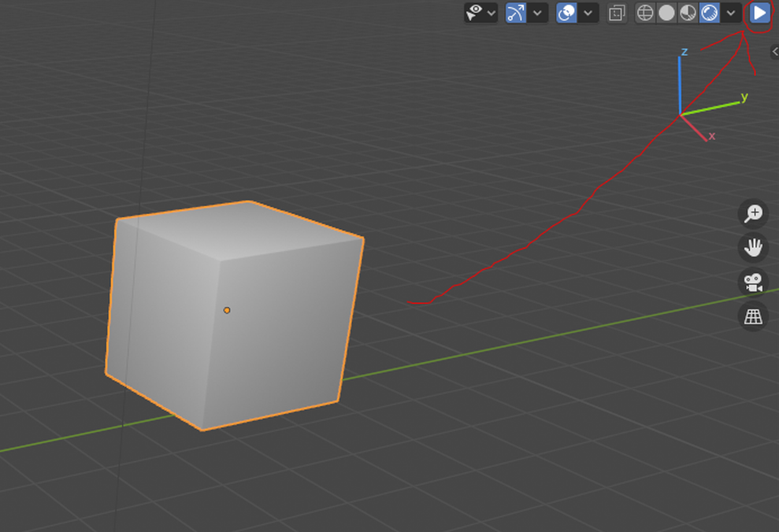Click the Y axis on navigation gizmo
The image size is (779, 532).
coord(744,97)
